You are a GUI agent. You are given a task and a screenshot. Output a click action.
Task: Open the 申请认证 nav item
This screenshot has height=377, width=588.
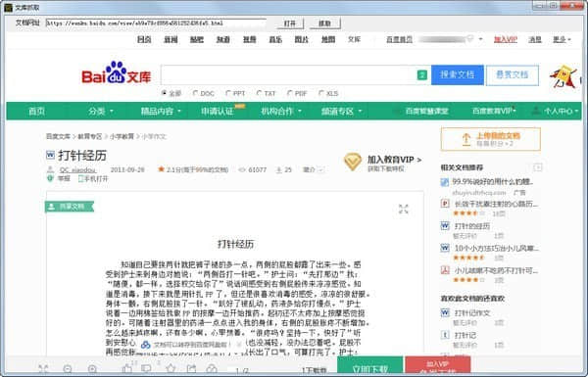(x=218, y=112)
